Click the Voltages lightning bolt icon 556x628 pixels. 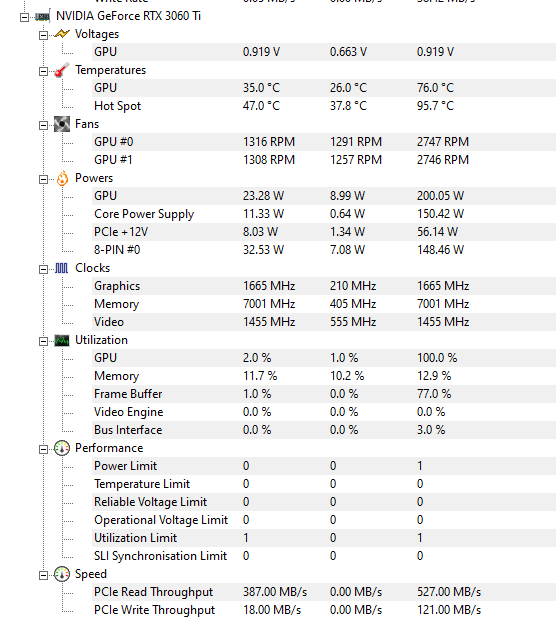pyautogui.click(x=62, y=34)
